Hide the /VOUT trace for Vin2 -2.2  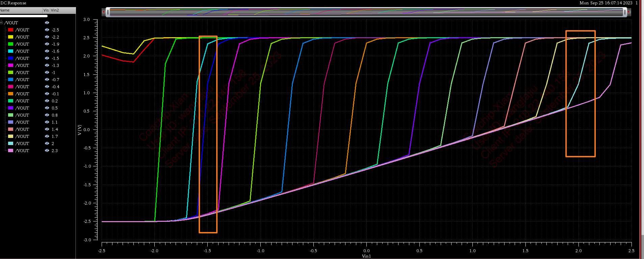[x=47, y=37]
